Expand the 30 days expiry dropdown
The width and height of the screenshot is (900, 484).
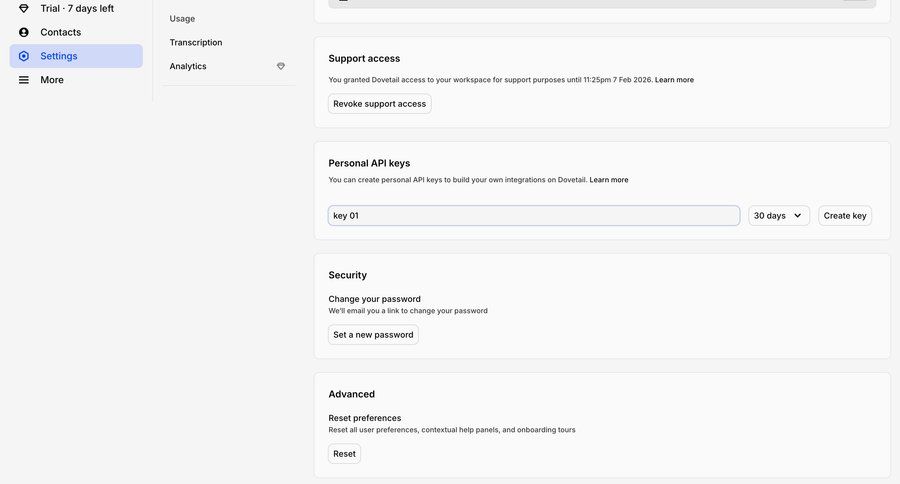(779, 216)
